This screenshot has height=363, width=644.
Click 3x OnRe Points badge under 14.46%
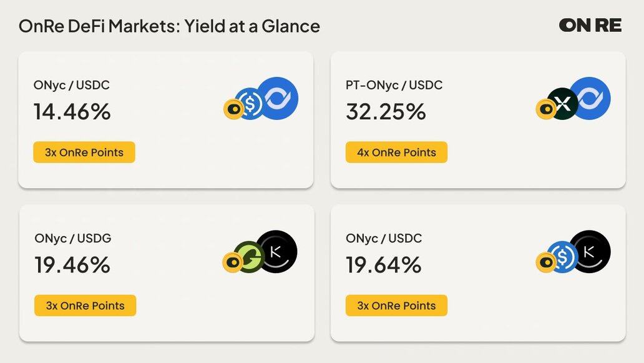(x=84, y=152)
